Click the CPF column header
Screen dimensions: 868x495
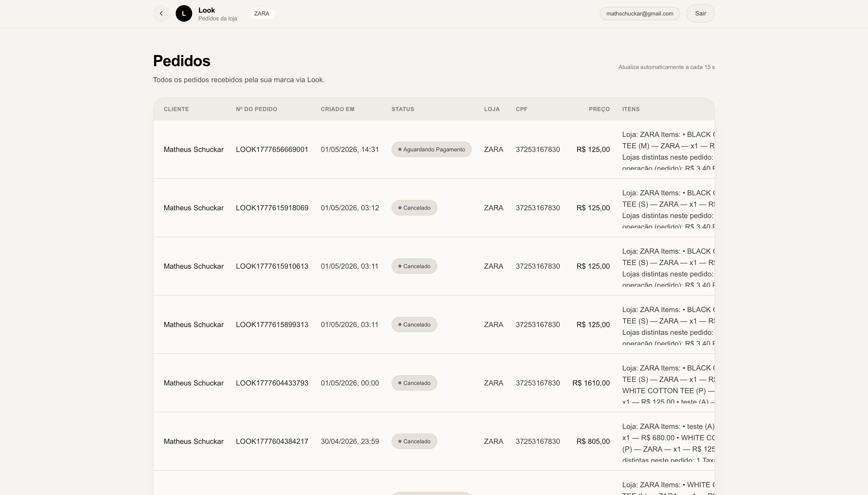tap(522, 109)
